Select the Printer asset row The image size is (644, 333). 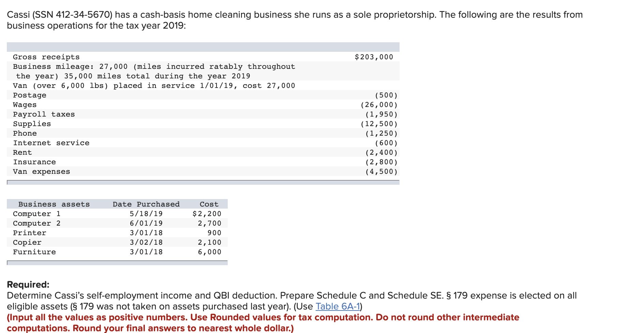pos(117,233)
